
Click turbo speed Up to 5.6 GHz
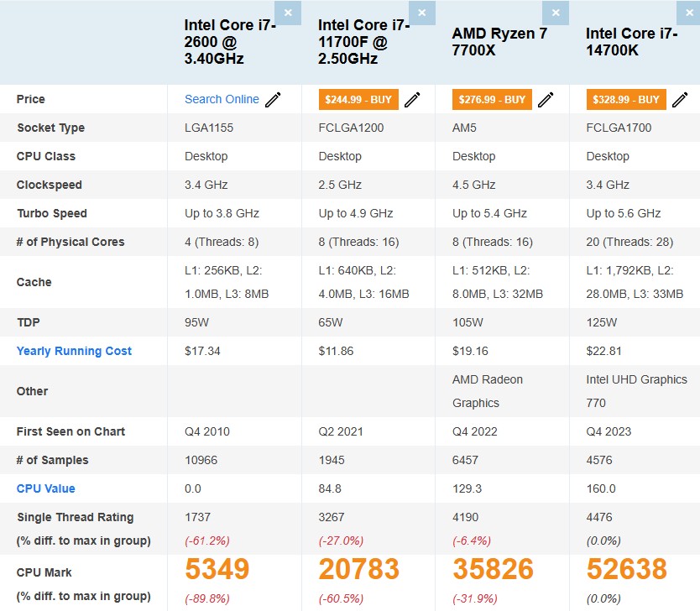pos(624,213)
